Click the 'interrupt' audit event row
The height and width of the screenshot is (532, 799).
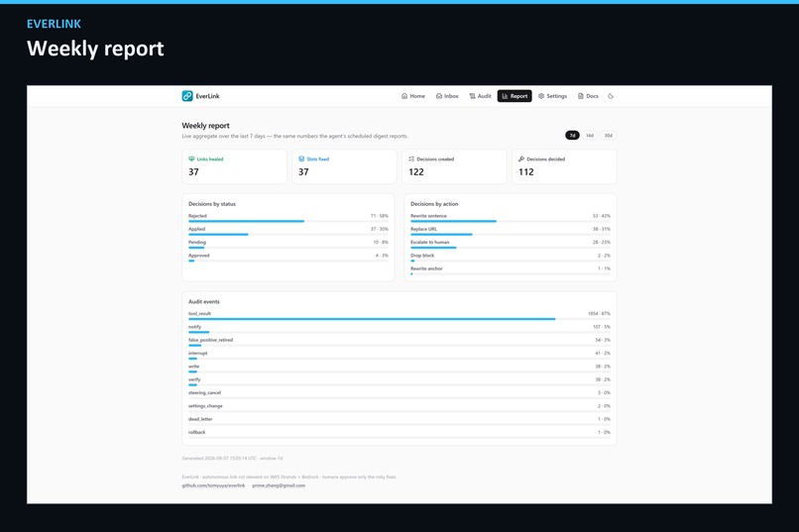coord(399,356)
